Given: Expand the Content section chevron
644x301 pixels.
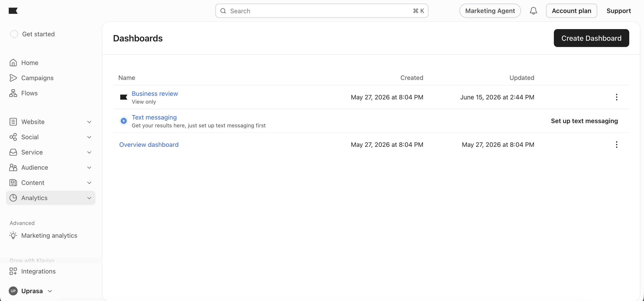Looking at the screenshot, I should pos(89,183).
